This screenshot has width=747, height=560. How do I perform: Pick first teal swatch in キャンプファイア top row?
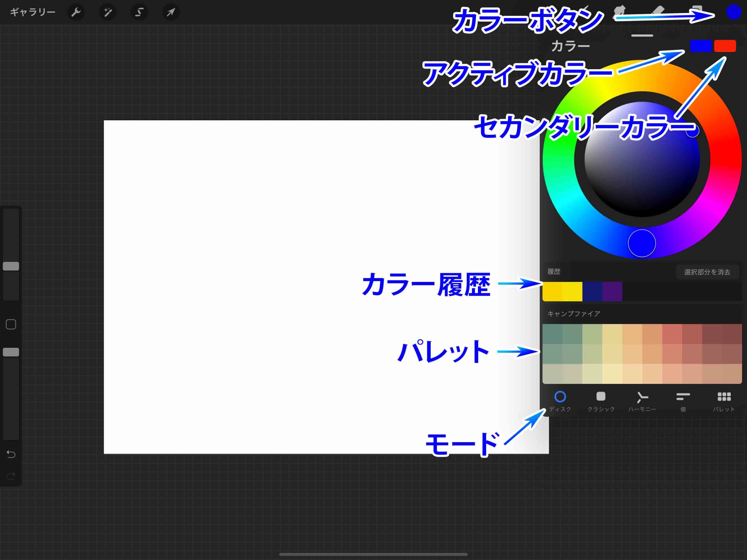(x=552, y=334)
